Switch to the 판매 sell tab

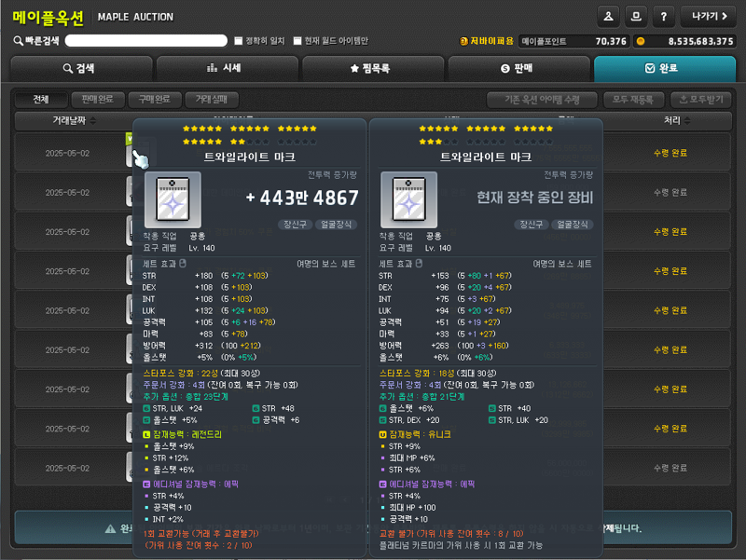click(518, 68)
